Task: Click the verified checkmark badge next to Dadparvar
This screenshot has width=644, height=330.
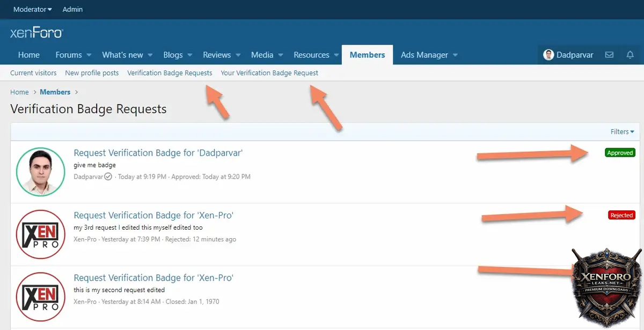Action: [108, 177]
